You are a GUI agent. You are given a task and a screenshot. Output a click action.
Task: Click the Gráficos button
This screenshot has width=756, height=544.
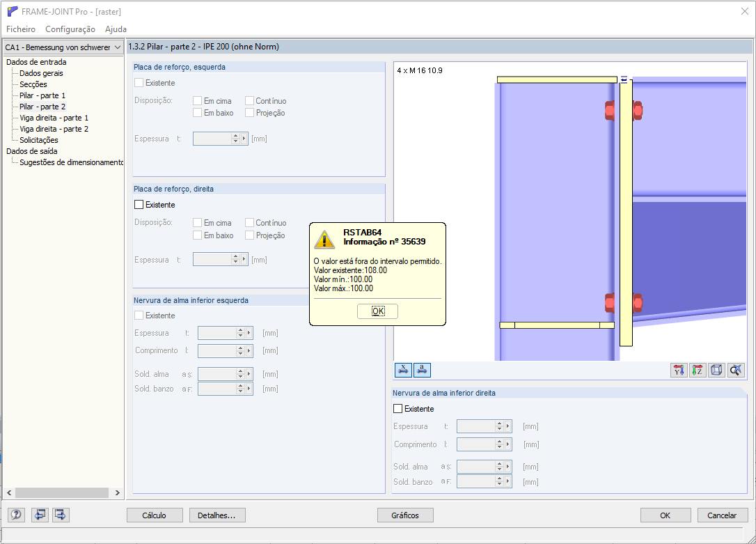click(x=405, y=515)
